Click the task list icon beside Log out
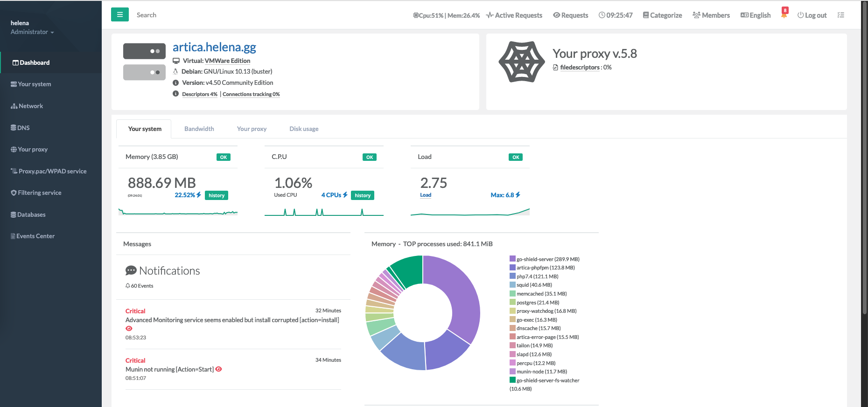The width and height of the screenshot is (868, 407). (x=840, y=15)
